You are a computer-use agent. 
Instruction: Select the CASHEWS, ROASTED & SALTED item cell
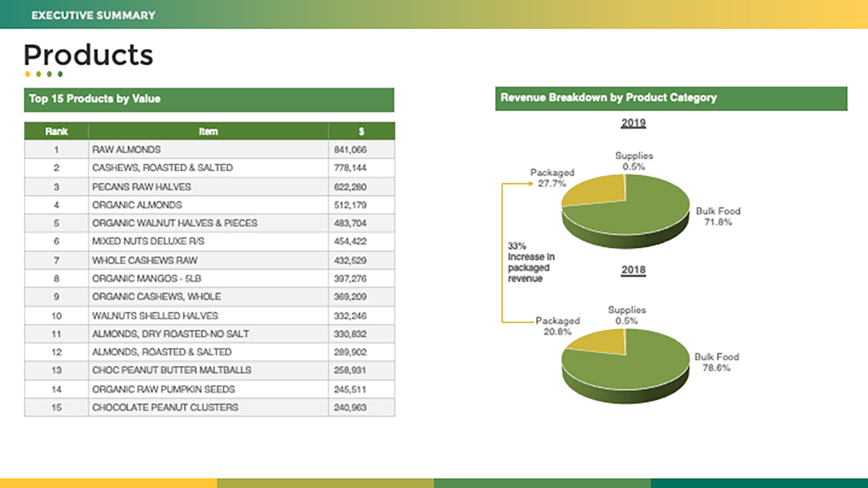coord(162,168)
